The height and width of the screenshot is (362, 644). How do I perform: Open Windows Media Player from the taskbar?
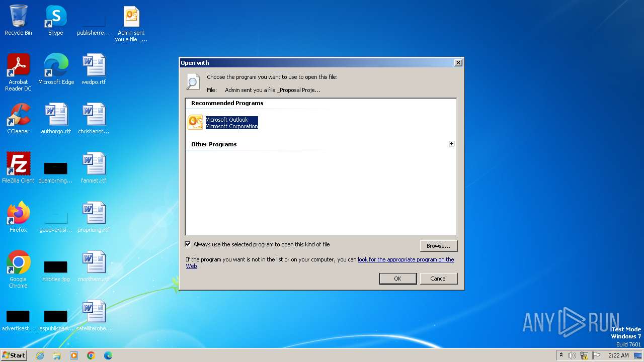tap(74, 355)
